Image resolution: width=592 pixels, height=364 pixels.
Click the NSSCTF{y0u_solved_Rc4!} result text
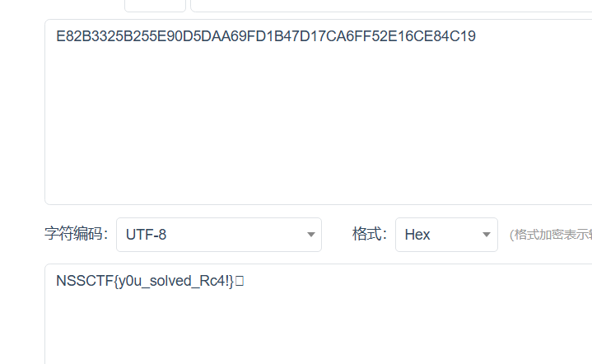click(x=145, y=282)
